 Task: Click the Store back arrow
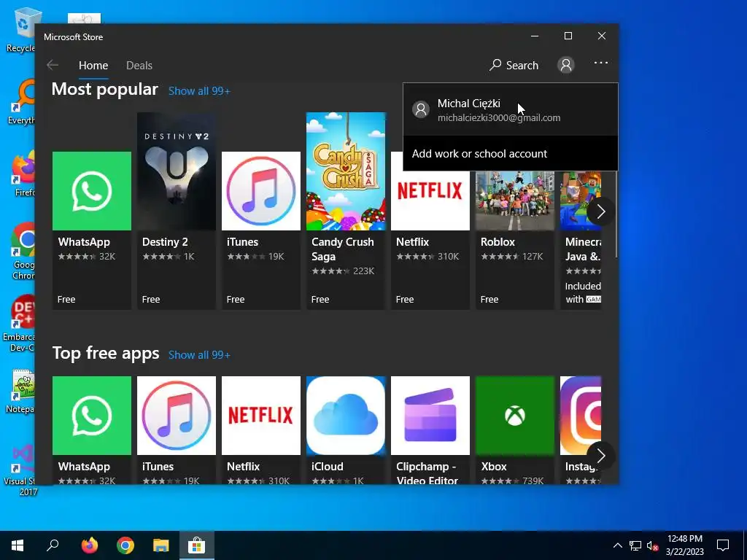[53, 65]
